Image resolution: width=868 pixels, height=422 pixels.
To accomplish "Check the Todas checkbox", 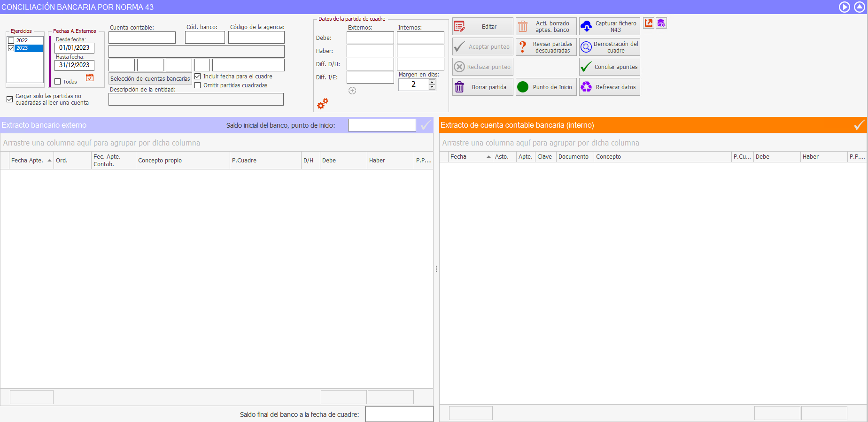I will click(58, 82).
